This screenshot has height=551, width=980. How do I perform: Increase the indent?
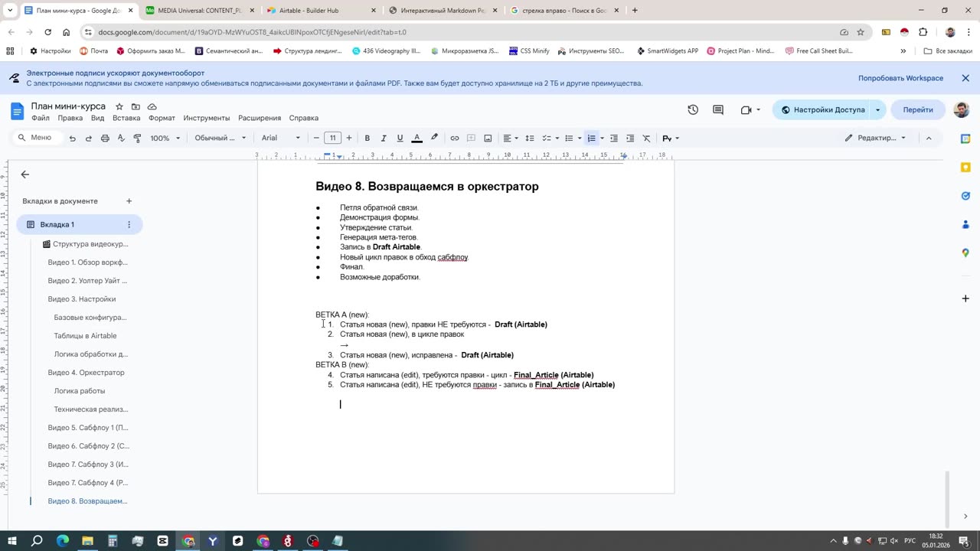tap(630, 139)
